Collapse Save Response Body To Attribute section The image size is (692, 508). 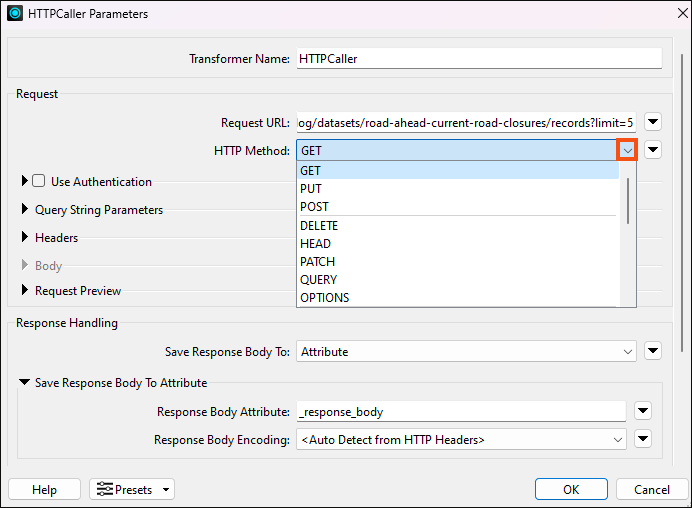25,383
